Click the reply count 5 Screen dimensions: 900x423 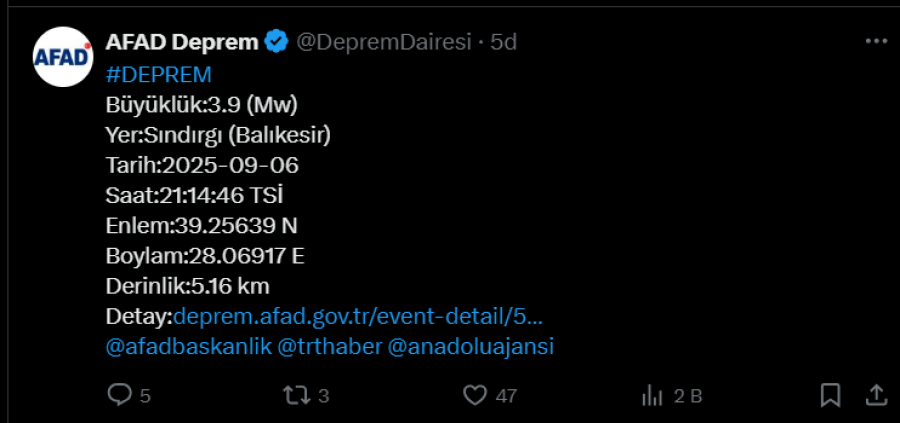click(x=145, y=396)
